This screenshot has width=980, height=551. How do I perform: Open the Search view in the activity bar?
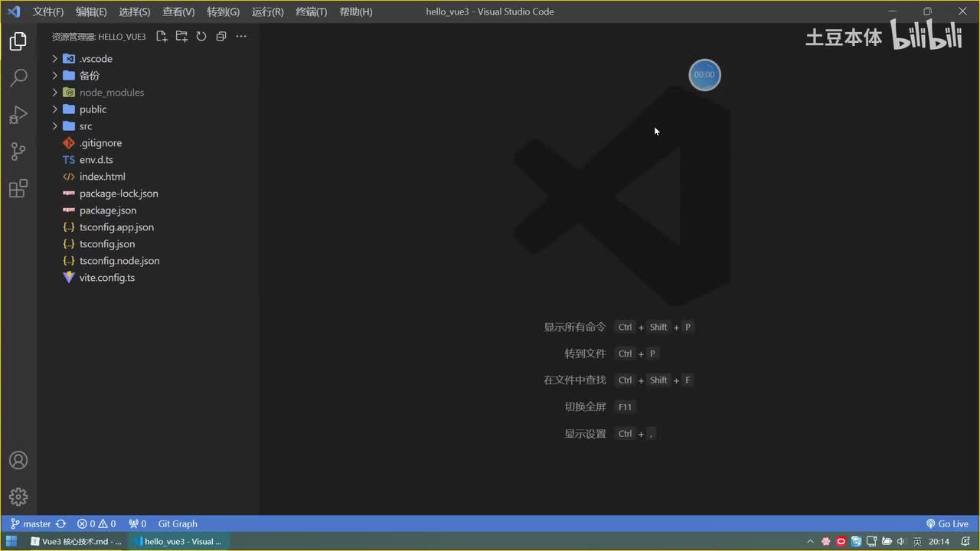click(x=18, y=78)
